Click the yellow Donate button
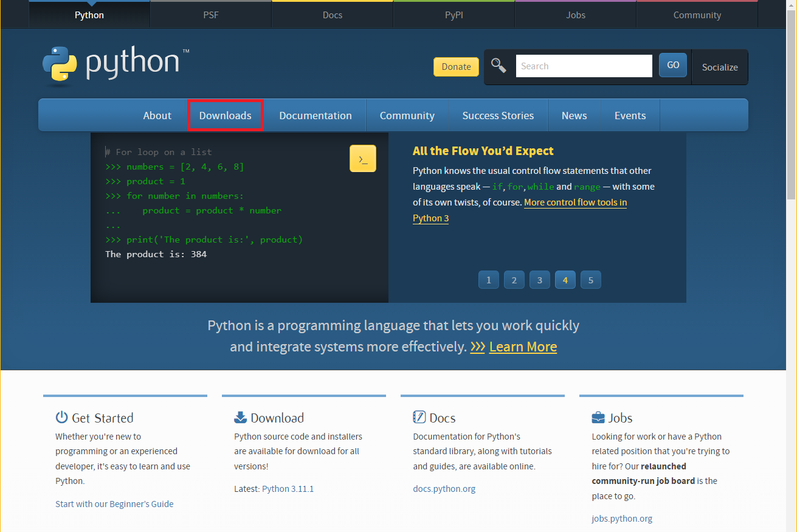797x532 pixels. (456, 67)
